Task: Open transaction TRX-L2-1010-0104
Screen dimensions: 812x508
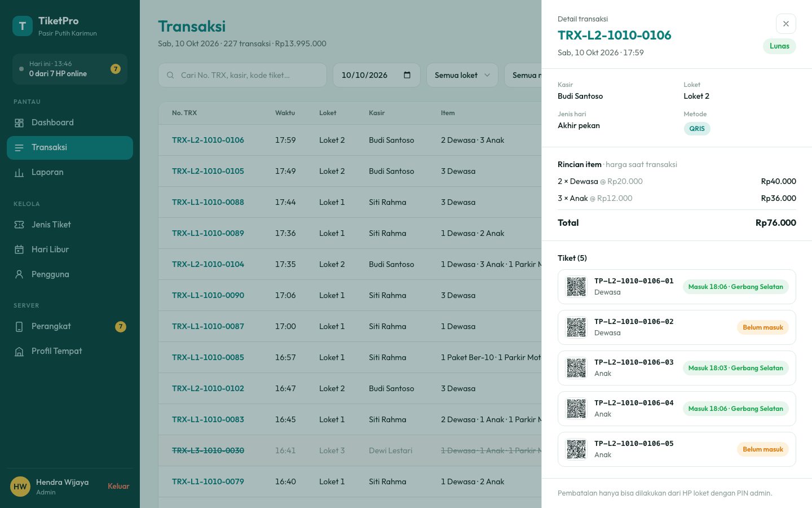Action: [x=208, y=264]
